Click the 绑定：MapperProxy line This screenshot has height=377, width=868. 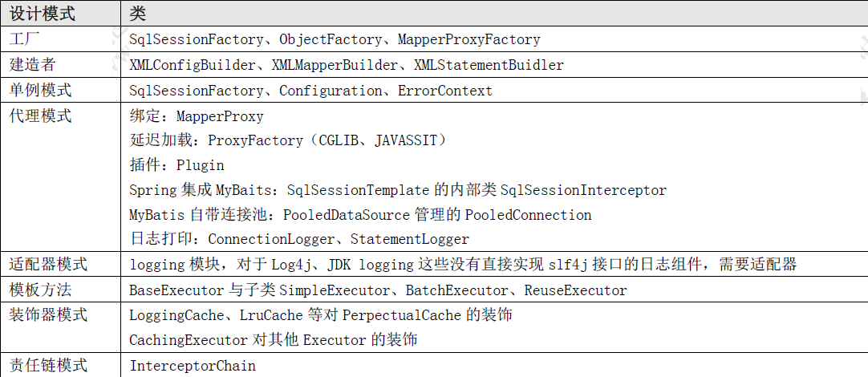pyautogui.click(x=196, y=117)
